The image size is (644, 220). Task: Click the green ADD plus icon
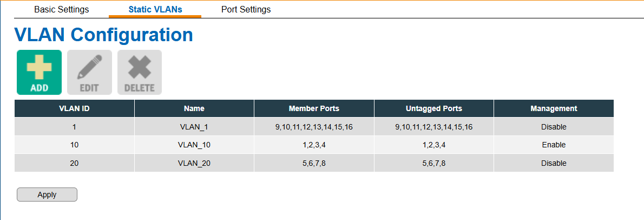click(x=40, y=73)
